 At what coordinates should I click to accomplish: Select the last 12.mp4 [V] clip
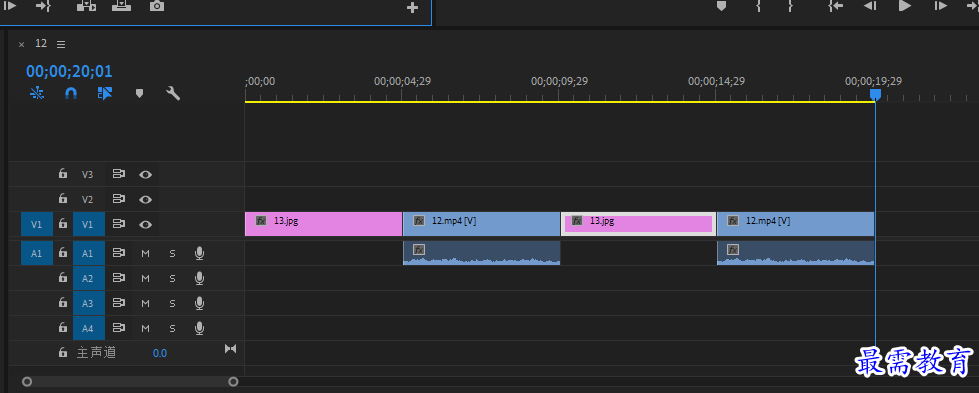tap(795, 224)
